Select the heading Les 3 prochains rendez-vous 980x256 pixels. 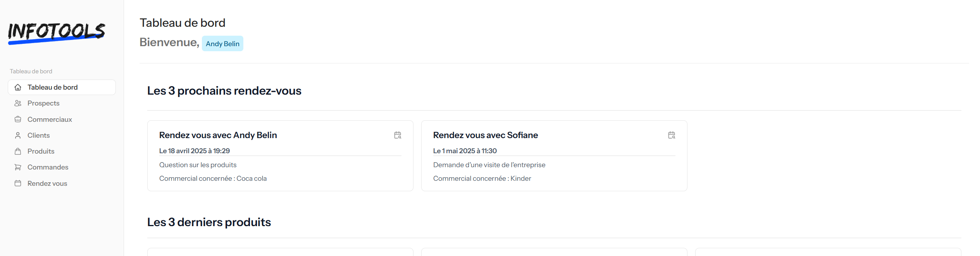click(224, 91)
